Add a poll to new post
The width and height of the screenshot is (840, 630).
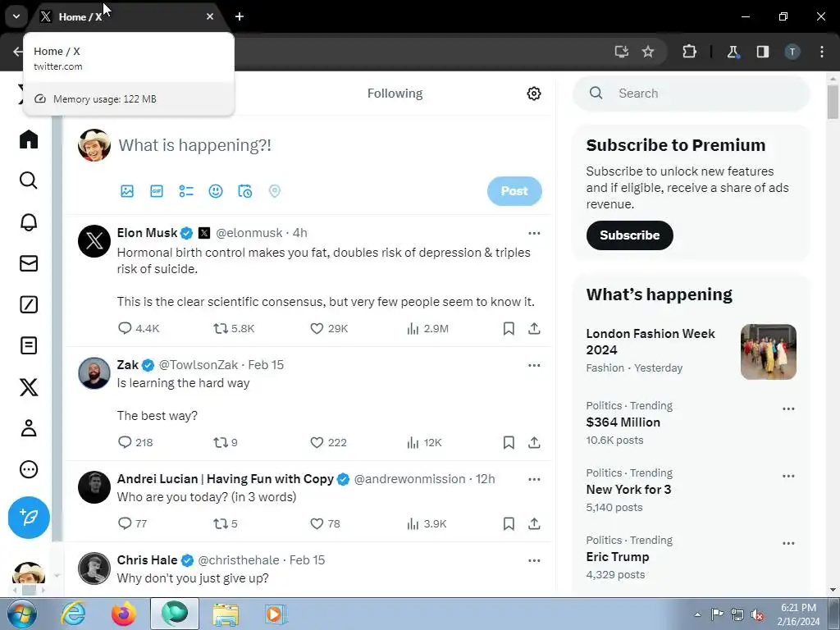(x=186, y=191)
